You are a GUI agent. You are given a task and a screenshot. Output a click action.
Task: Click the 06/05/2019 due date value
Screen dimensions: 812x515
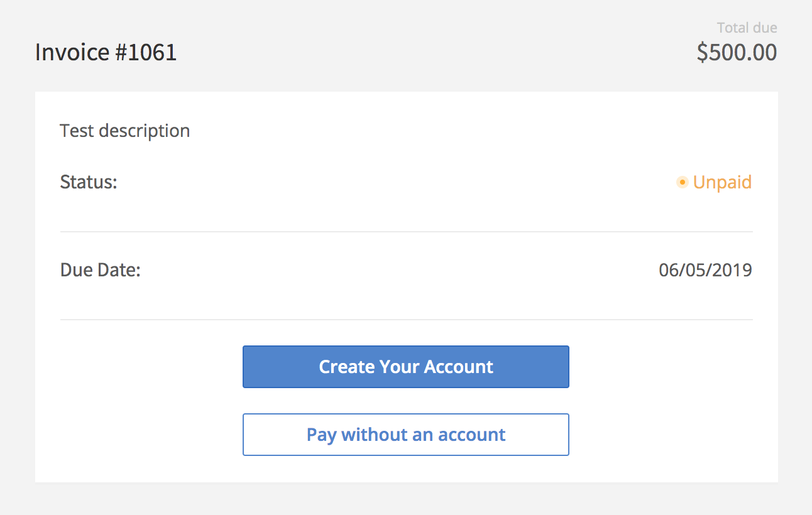coord(705,270)
